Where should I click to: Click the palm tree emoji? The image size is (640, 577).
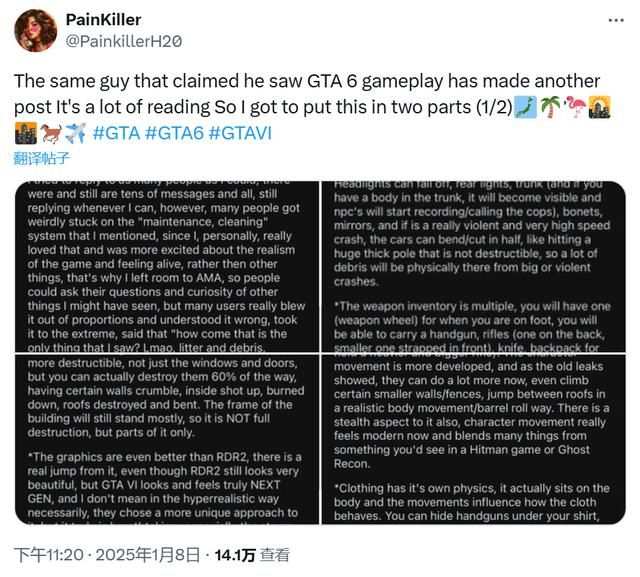click(551, 107)
